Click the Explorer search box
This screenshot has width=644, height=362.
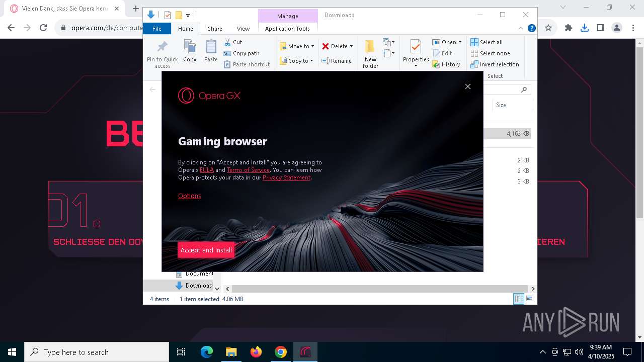507,89
